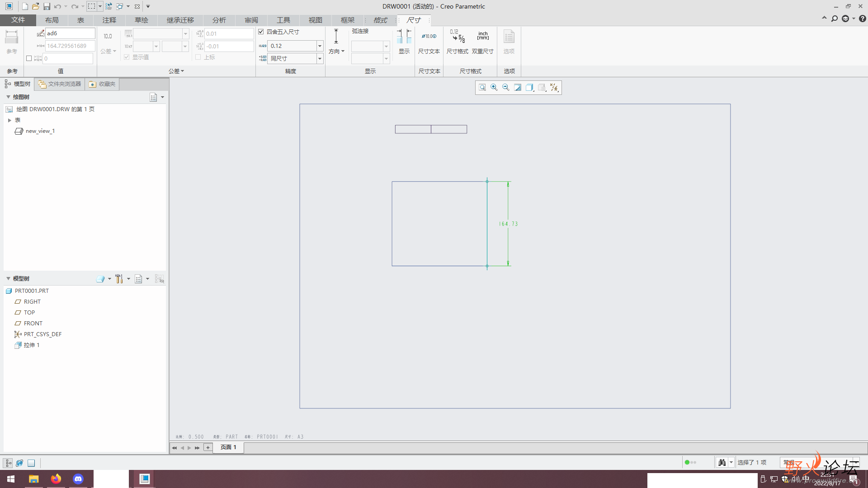Click the switch windows icon in quick access
Image resolution: width=868 pixels, height=488 pixels.
coord(120,6)
